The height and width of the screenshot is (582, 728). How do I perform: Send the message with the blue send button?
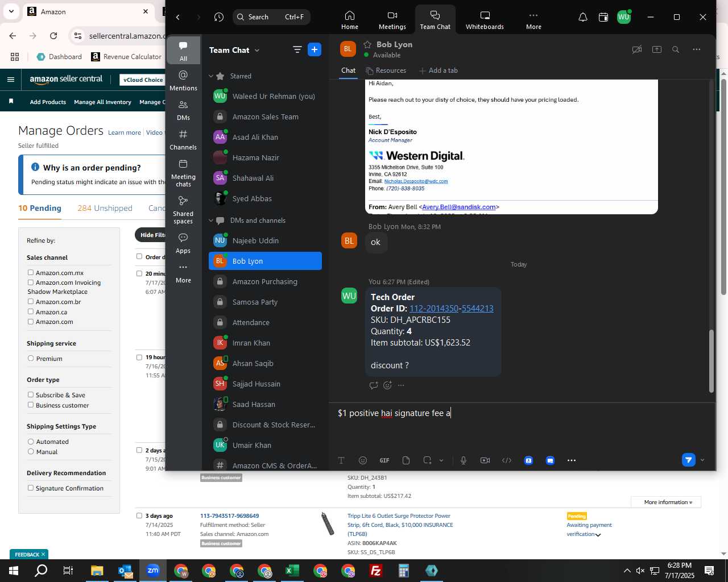688,460
